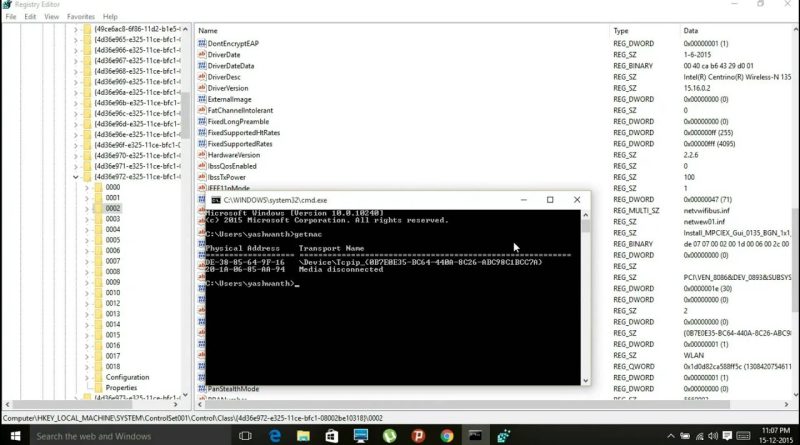Click the volume icon in system tray

click(713, 436)
